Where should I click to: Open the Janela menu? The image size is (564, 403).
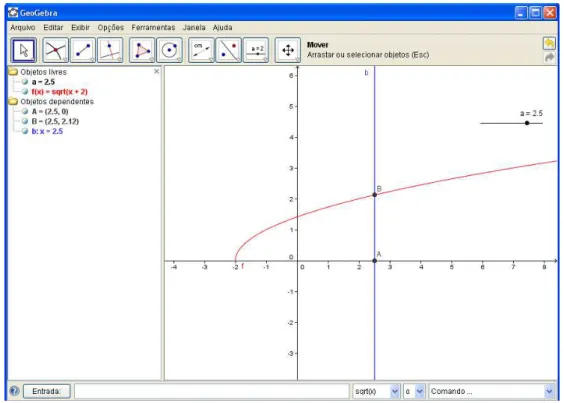(194, 28)
